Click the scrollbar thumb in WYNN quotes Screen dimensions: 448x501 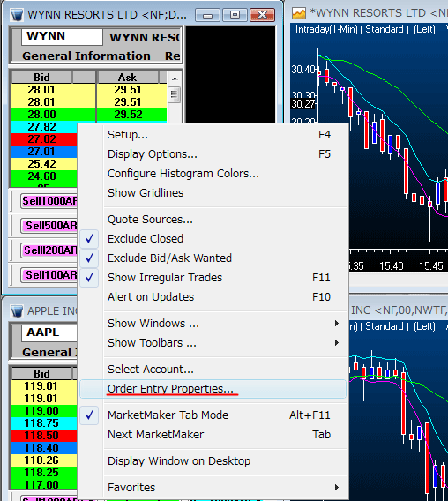click(175, 94)
